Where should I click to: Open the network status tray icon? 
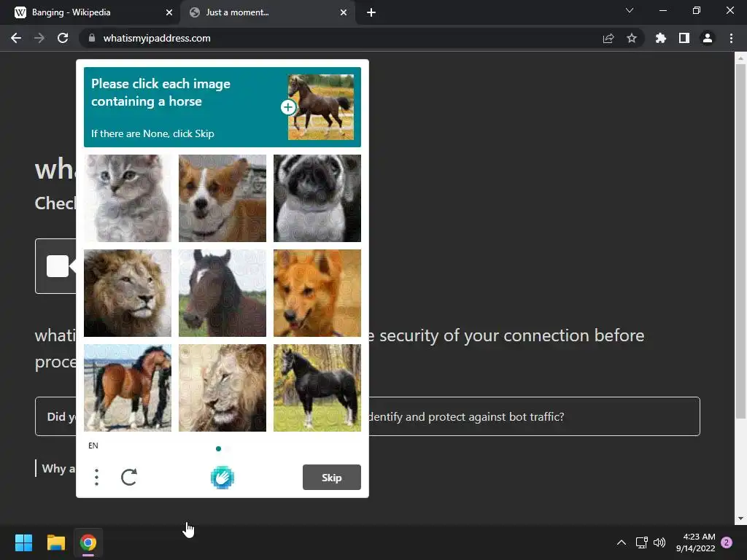[641, 542]
